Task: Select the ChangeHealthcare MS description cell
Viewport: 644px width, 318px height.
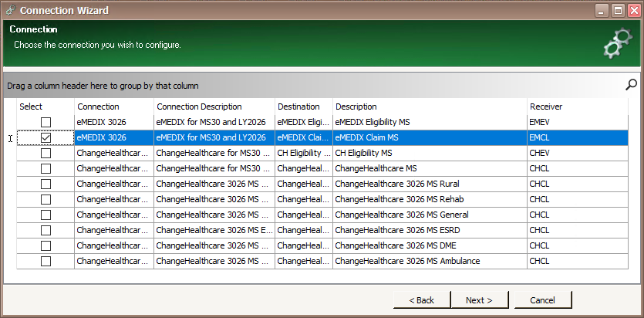Action: click(x=430, y=168)
